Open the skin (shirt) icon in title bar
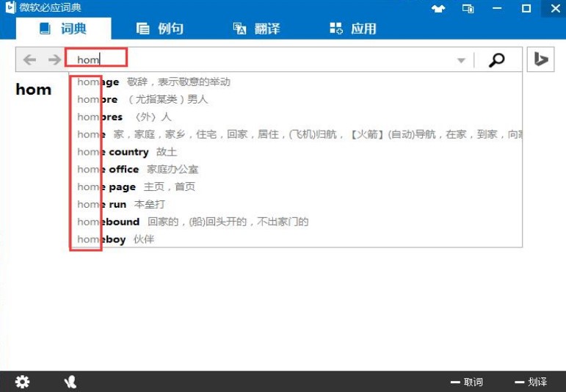 tap(438, 8)
